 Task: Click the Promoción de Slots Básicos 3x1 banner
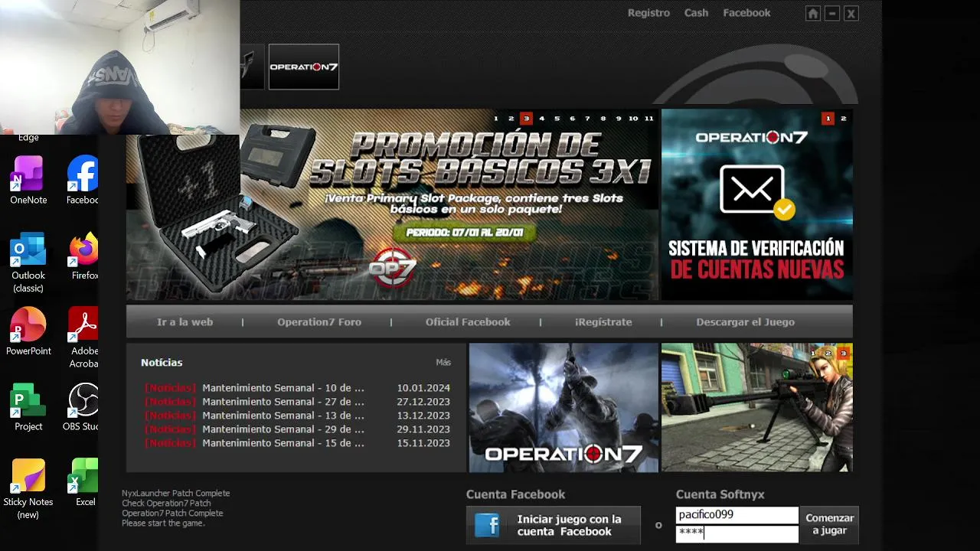click(x=392, y=204)
